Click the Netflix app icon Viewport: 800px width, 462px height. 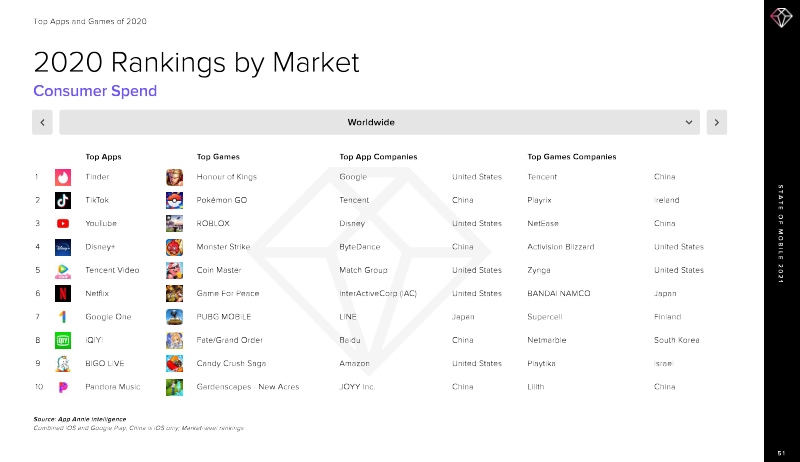(x=63, y=293)
